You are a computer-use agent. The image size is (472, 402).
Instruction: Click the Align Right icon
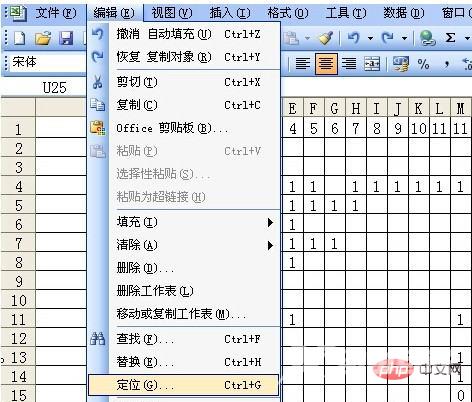click(349, 63)
